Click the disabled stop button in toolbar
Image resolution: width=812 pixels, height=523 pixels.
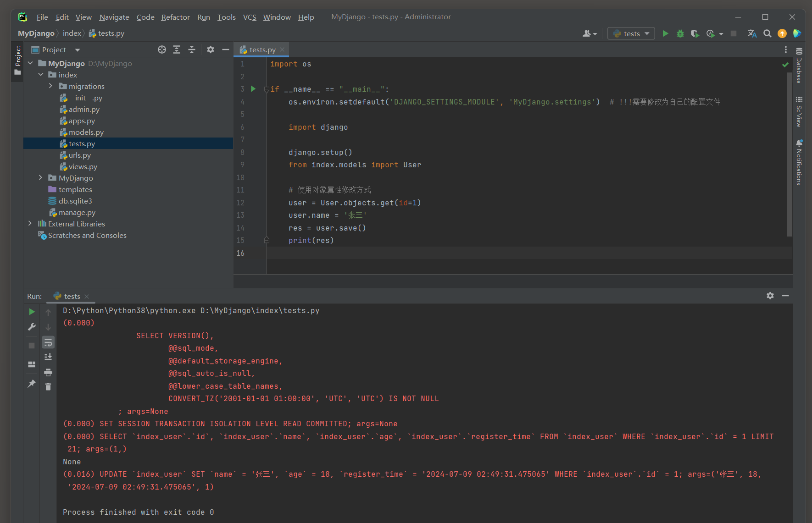point(734,33)
